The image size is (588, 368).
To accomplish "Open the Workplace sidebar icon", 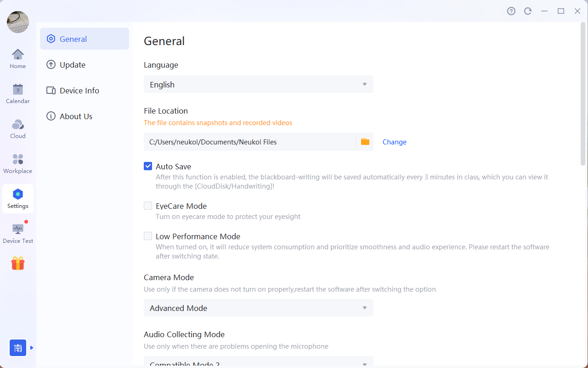I will [x=18, y=164].
